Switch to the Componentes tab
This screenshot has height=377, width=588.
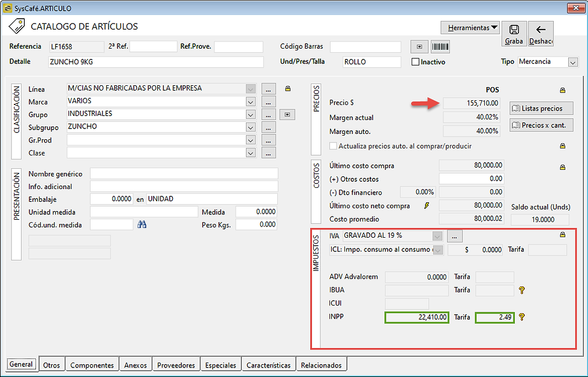[92, 365]
